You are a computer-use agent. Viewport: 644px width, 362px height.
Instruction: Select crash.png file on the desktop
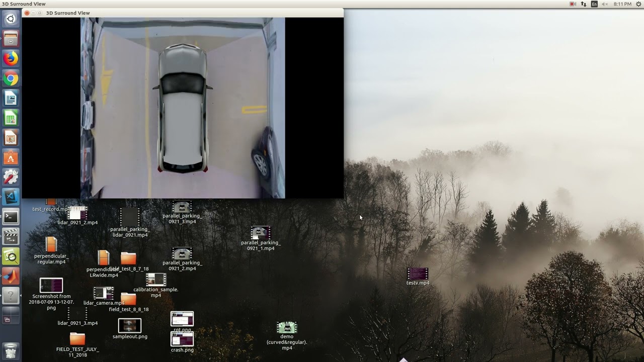coord(182,342)
